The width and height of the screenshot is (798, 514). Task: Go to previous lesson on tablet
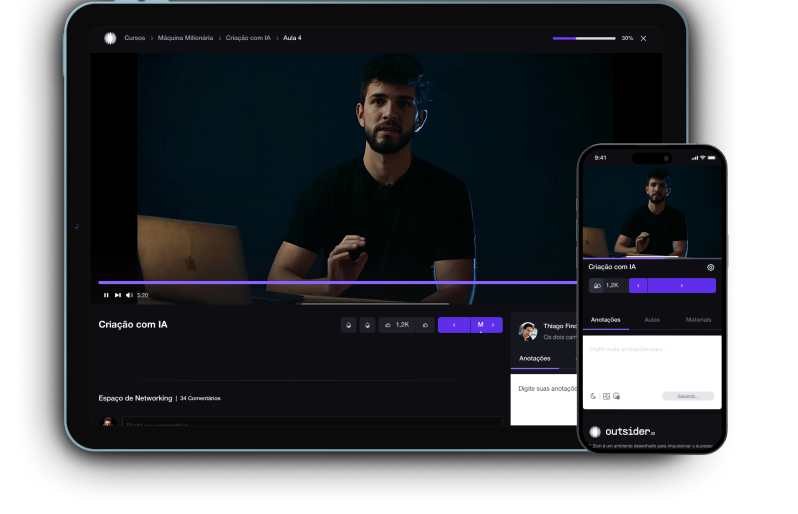(x=454, y=325)
